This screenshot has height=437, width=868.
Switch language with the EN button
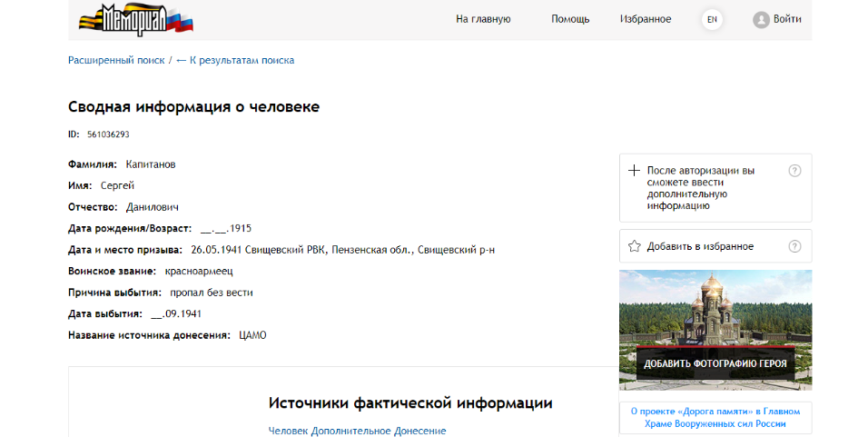coord(712,19)
